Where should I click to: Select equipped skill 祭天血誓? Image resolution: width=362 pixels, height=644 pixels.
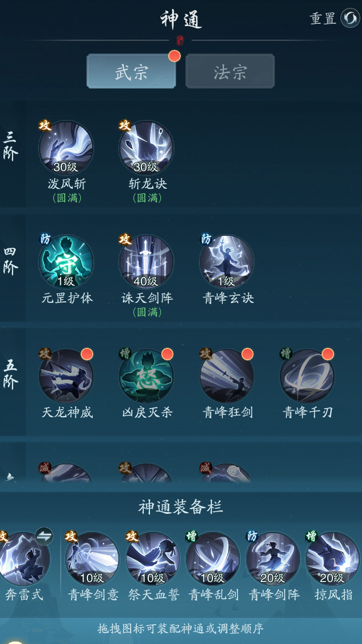(153, 559)
